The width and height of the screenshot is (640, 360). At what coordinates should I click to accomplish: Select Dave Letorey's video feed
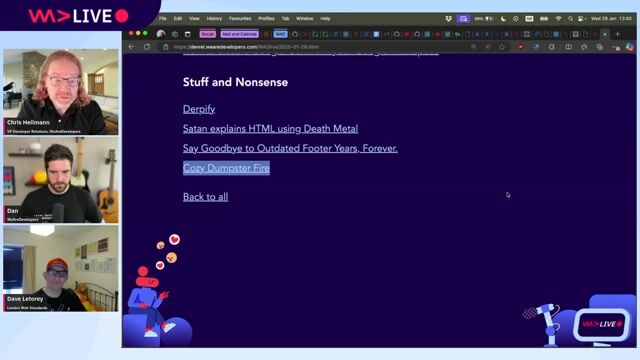click(x=61, y=268)
